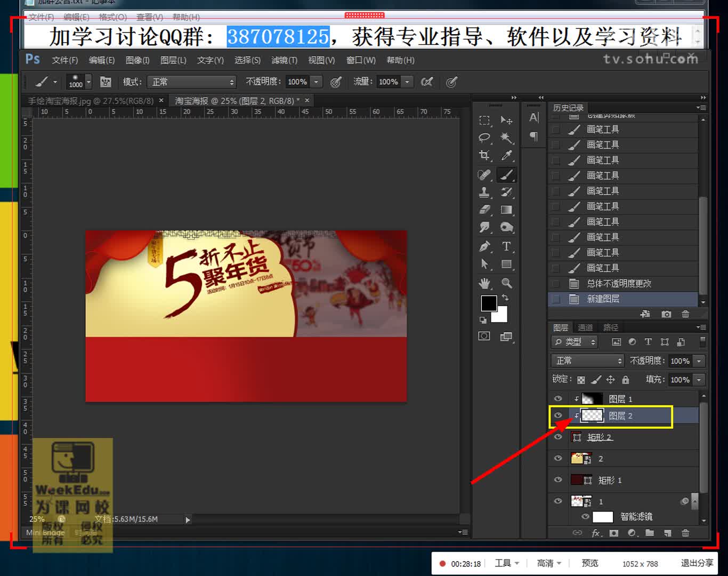The height and width of the screenshot is (576, 728).
Task: Select the Magic Wand tool
Action: point(506,138)
